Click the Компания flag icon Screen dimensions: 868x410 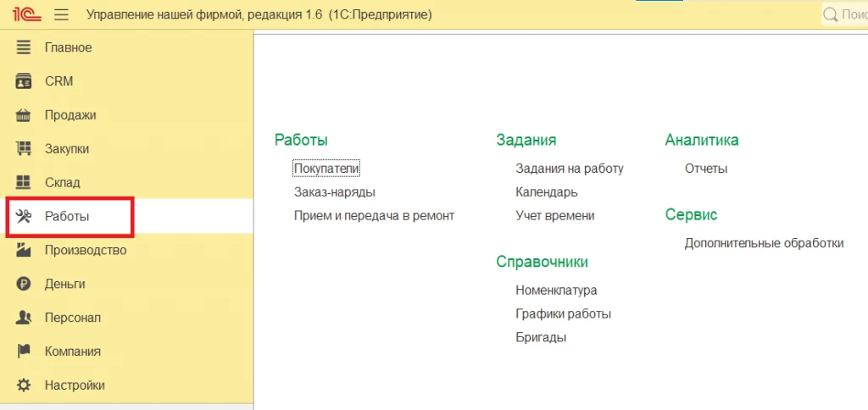(23, 352)
